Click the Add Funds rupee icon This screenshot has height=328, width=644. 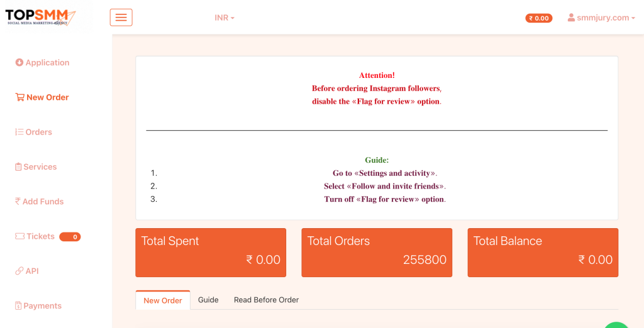click(18, 202)
